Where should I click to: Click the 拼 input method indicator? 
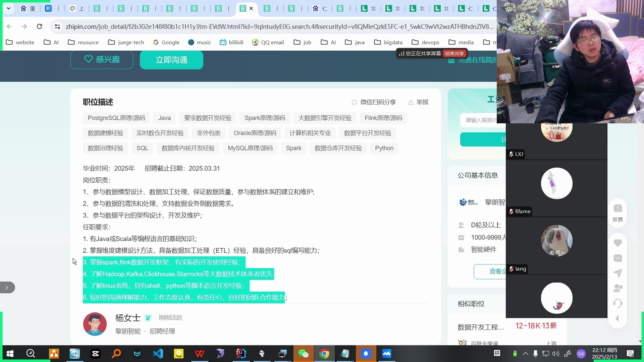click(x=497, y=353)
